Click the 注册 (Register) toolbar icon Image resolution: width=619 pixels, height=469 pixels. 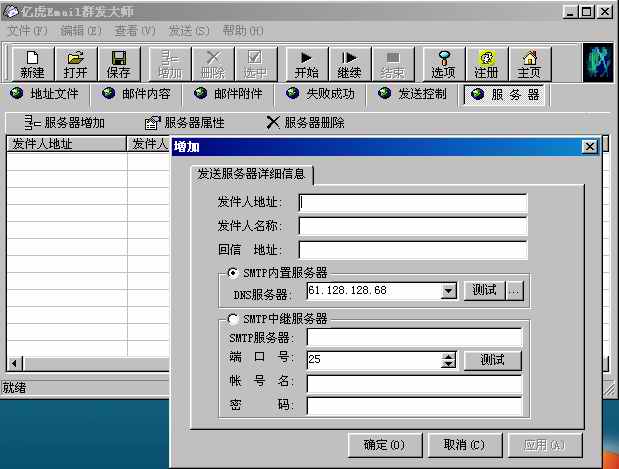pyautogui.click(x=486, y=64)
